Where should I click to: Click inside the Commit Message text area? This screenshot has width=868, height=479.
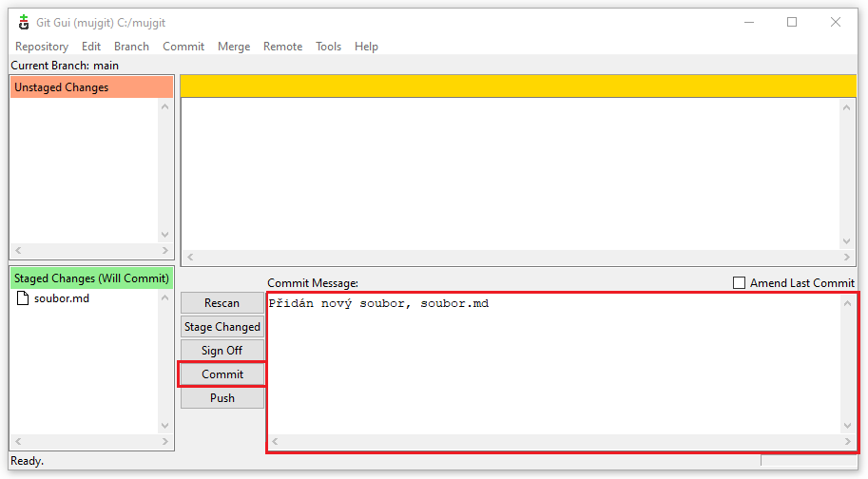[x=553, y=365]
